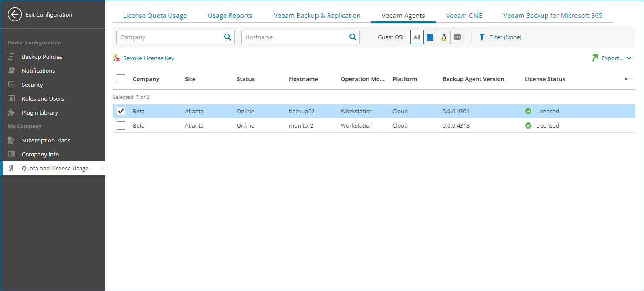The width and height of the screenshot is (644, 291).
Task: Open the Filter options via funnel icon
Action: tap(482, 37)
